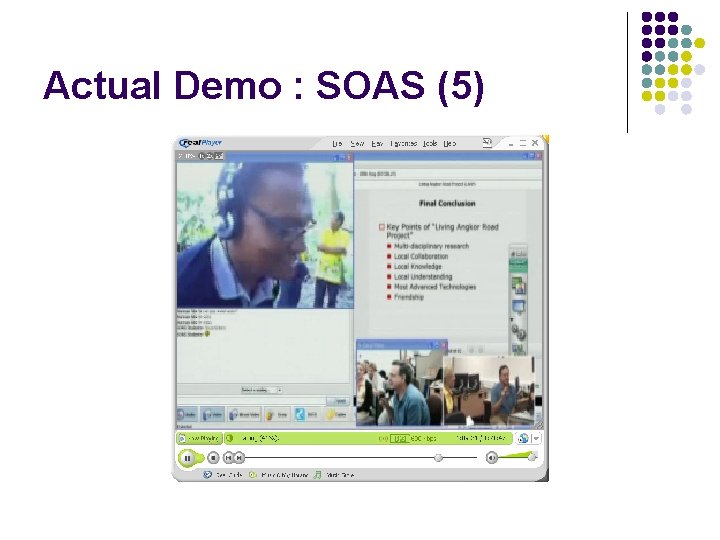
Task: Click the seek slider handle
Action: pos(439,458)
